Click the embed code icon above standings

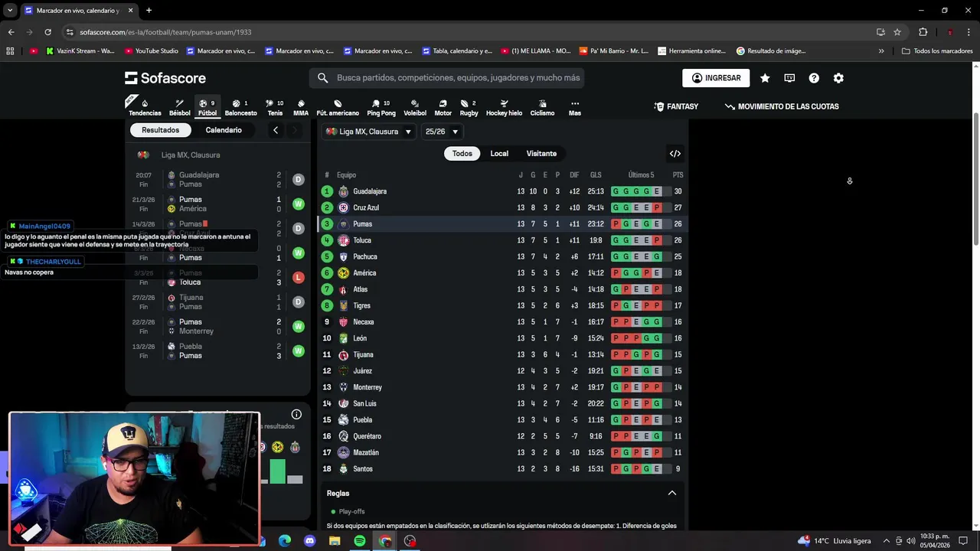coord(675,154)
